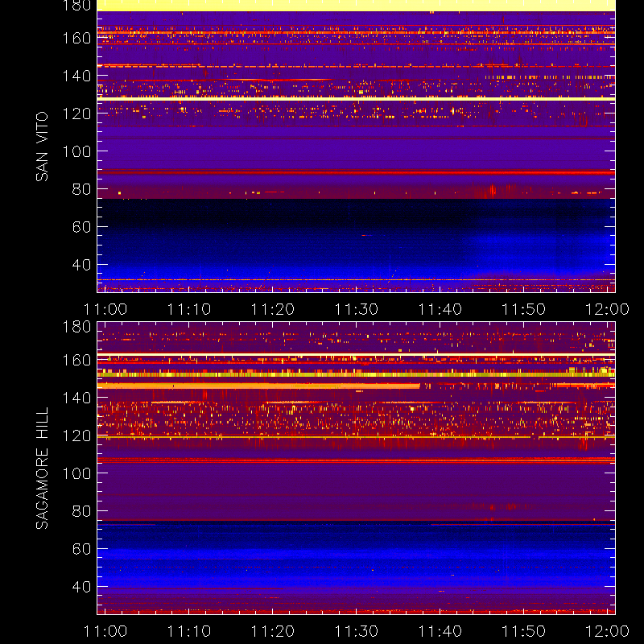Select the 40 label on San Vito axis

[81, 265]
